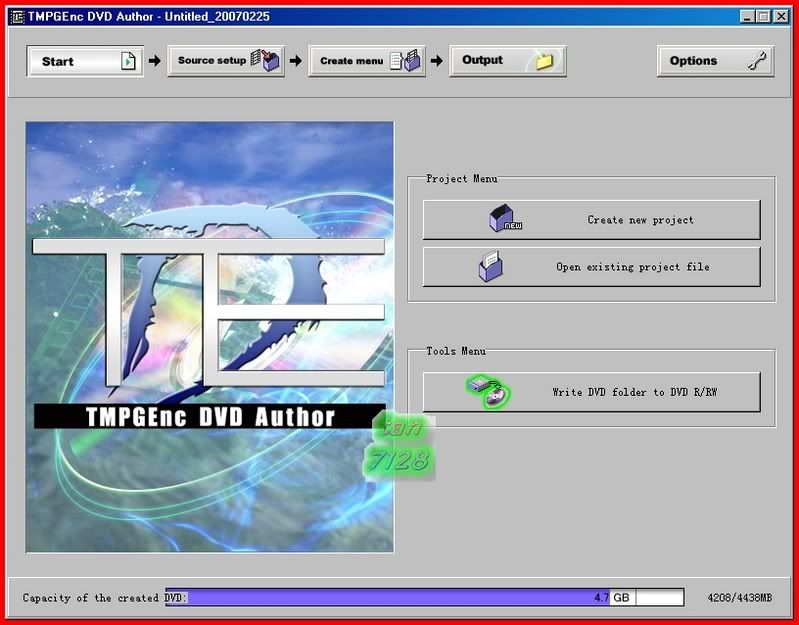The width and height of the screenshot is (799, 625).
Task: Click the NEW project box icon
Action: [505, 219]
